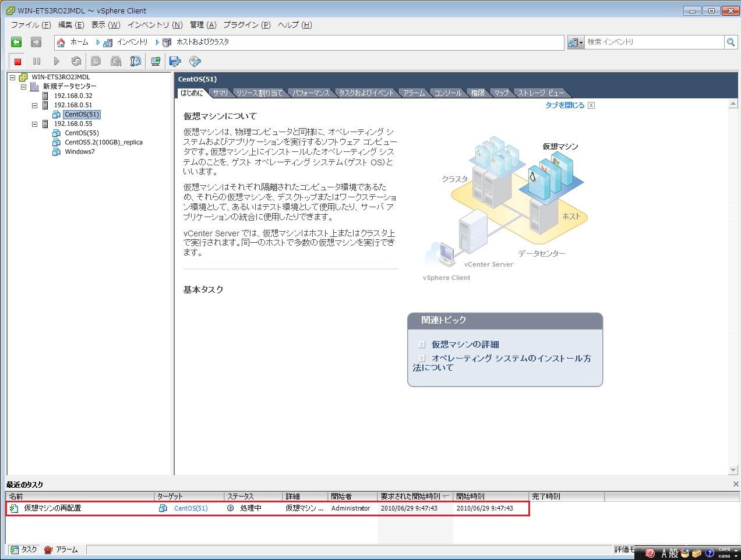Click the CD/DVD connection toolbar icon
The width and height of the screenshot is (741, 560).
(195, 61)
